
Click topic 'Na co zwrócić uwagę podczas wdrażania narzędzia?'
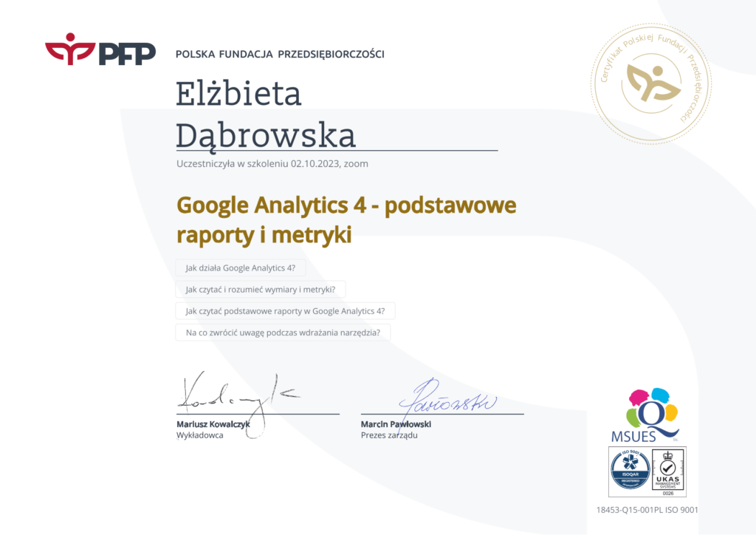(283, 333)
